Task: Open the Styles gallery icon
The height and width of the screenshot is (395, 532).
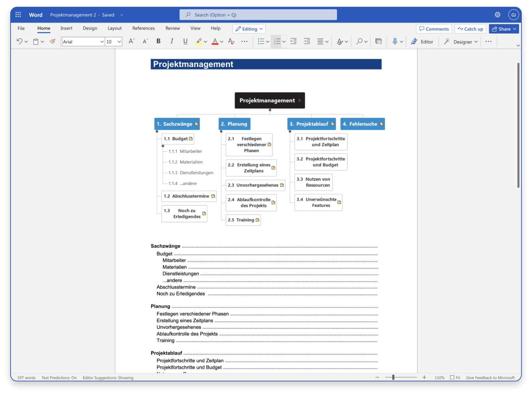Action: 340,42
